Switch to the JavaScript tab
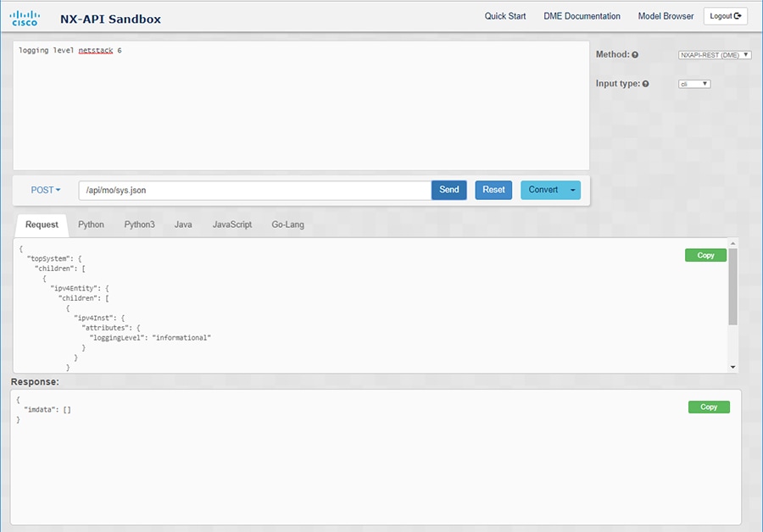The width and height of the screenshot is (763, 532). [x=232, y=224]
